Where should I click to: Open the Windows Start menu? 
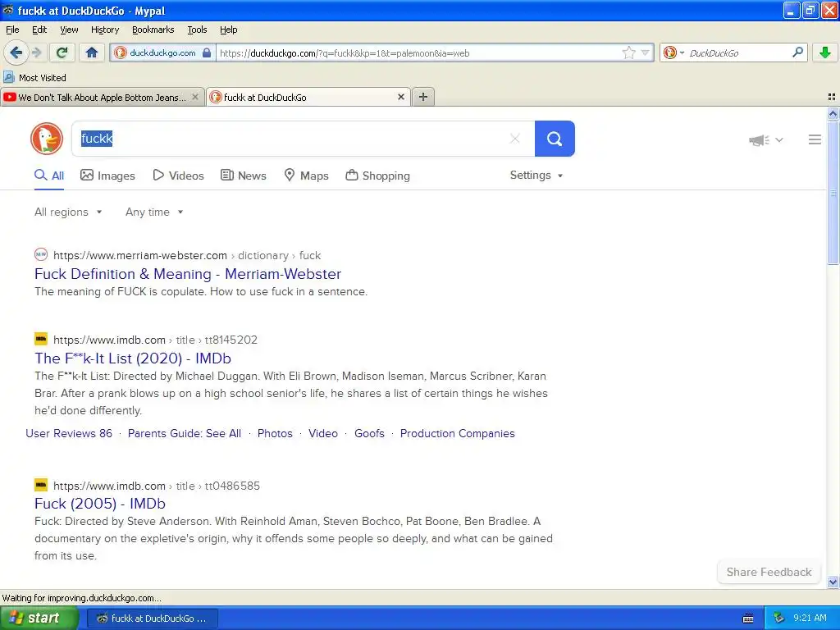(x=39, y=619)
